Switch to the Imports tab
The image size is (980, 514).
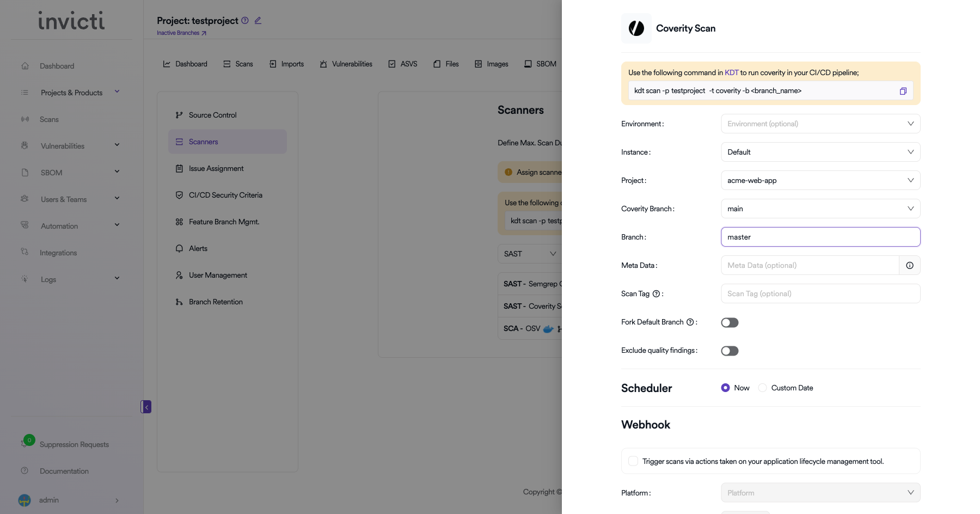click(286, 64)
